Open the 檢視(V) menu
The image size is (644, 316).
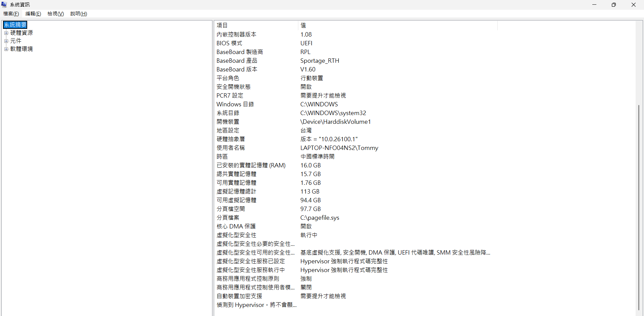point(56,14)
